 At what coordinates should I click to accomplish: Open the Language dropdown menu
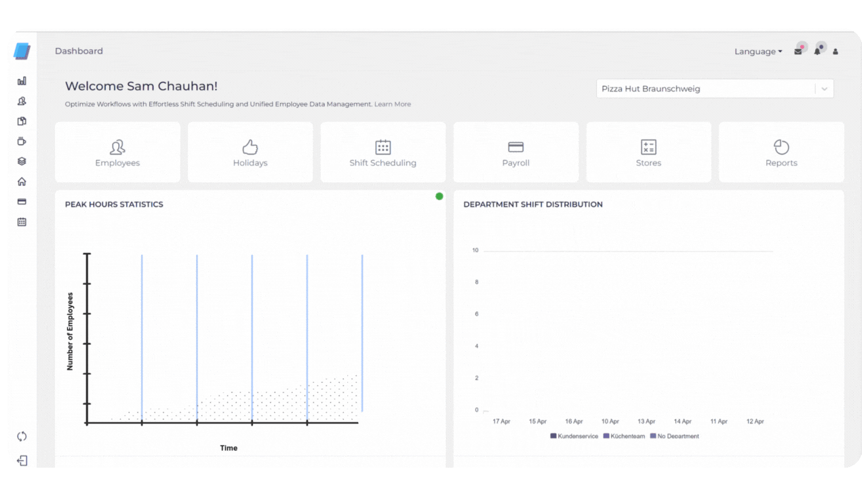pyautogui.click(x=757, y=52)
